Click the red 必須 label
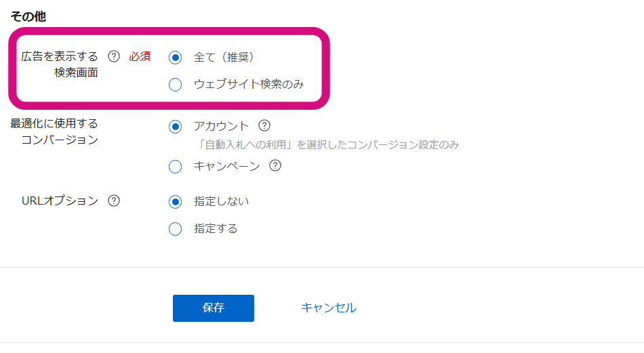 [140, 56]
